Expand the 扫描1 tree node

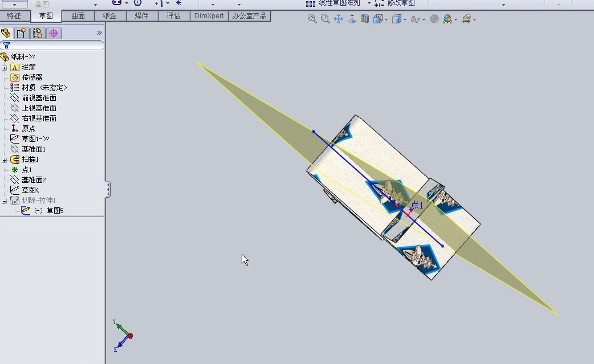[4, 160]
